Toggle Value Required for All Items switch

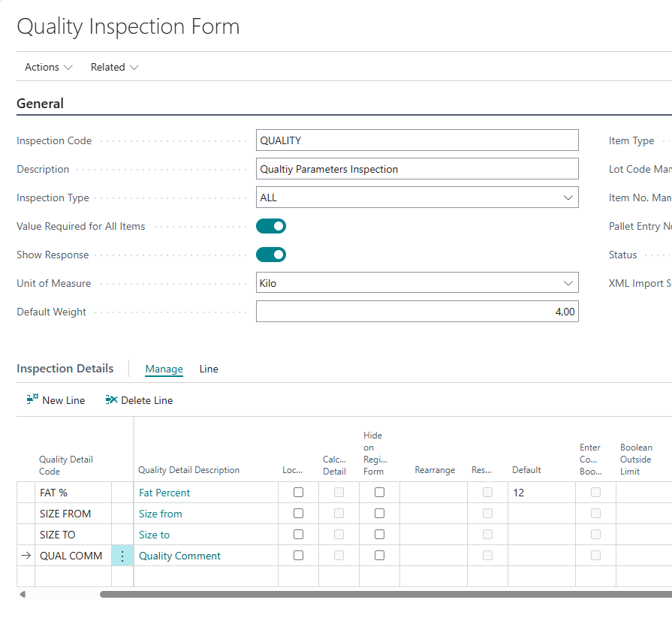point(271,226)
